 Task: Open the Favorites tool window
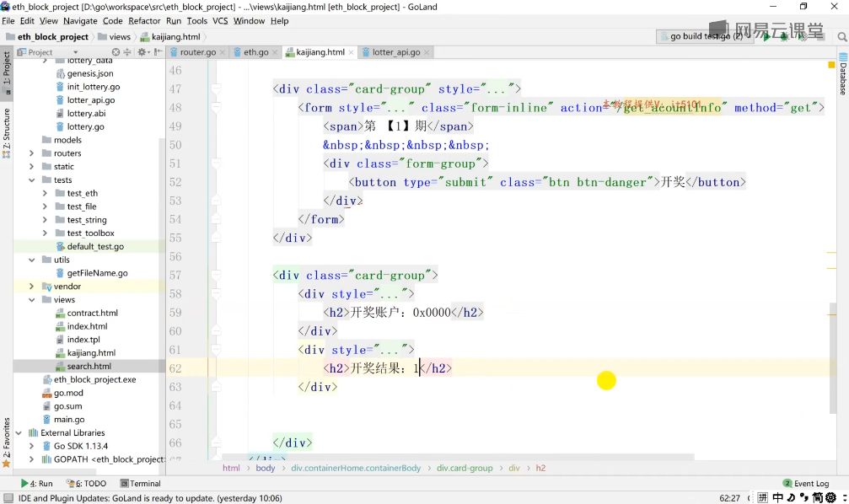7,442
